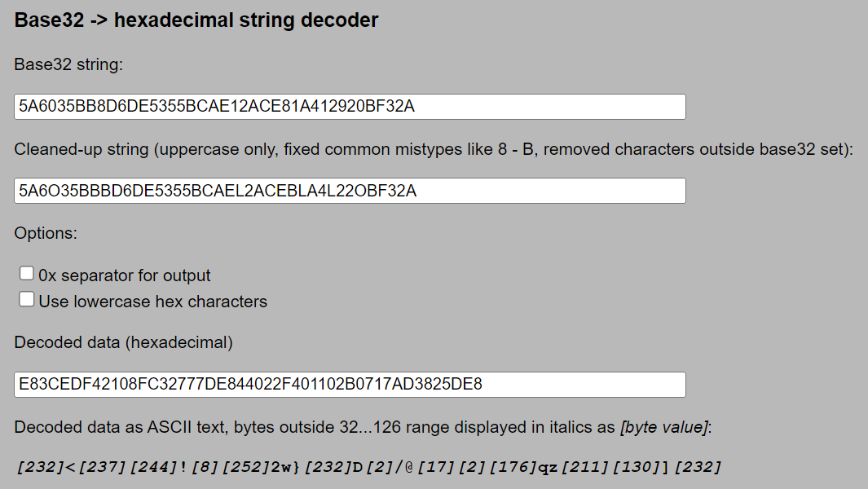Click the "Base32 string:" label

[x=68, y=64]
